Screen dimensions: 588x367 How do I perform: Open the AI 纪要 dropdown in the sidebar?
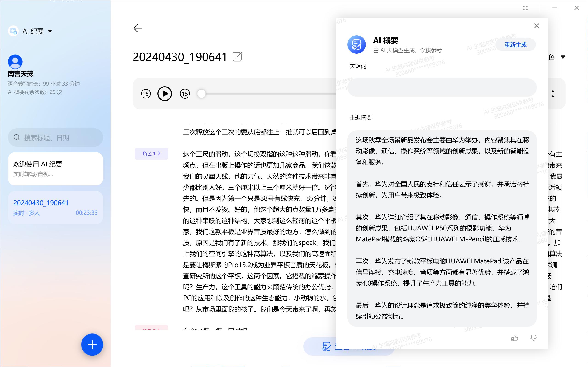pos(50,31)
